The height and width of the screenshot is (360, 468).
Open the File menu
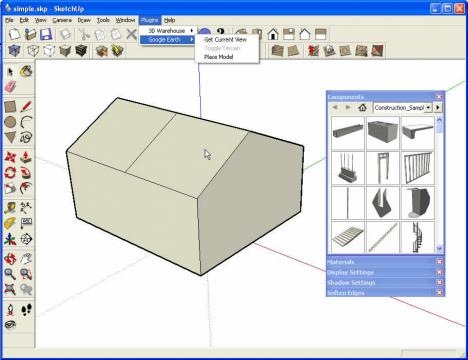(9, 20)
